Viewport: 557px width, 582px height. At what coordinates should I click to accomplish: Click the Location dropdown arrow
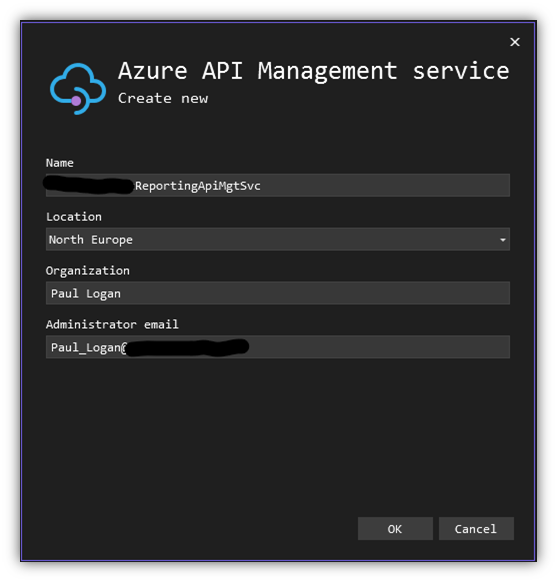(502, 240)
